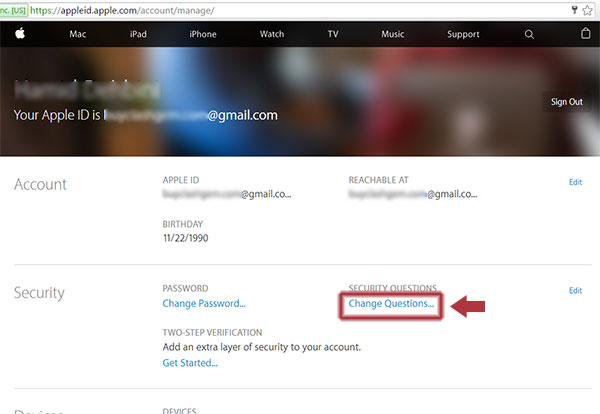Open the search magnifier icon
This screenshot has width=600, height=414.
pos(529,34)
